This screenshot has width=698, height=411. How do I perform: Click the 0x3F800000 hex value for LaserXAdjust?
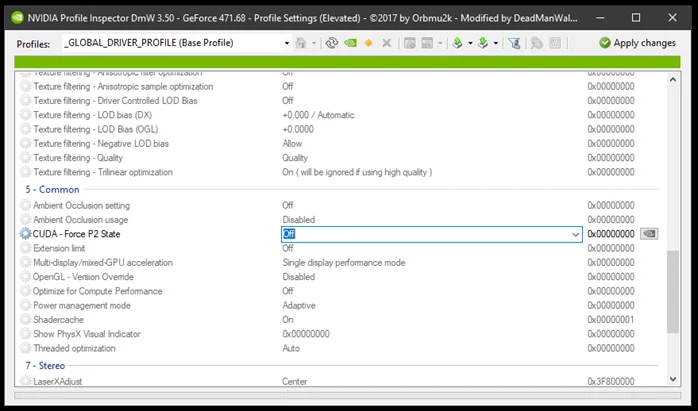coord(611,382)
